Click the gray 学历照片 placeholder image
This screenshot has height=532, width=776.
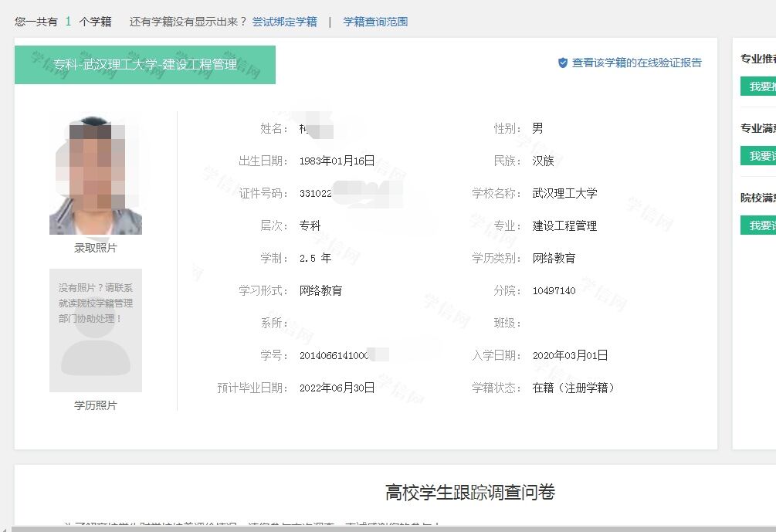pos(96,330)
